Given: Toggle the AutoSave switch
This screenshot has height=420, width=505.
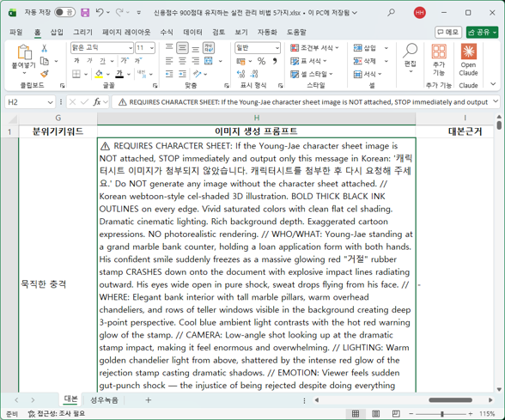Looking at the screenshot, I should point(64,13).
